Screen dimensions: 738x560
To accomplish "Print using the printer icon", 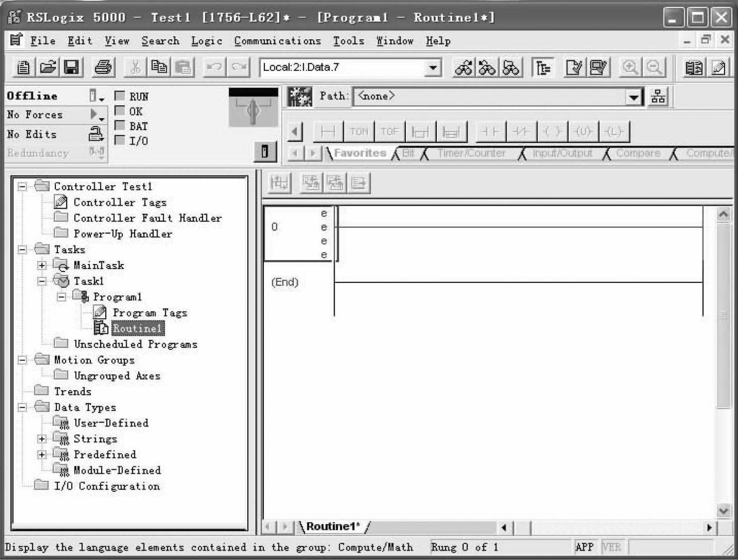I will click(x=104, y=67).
